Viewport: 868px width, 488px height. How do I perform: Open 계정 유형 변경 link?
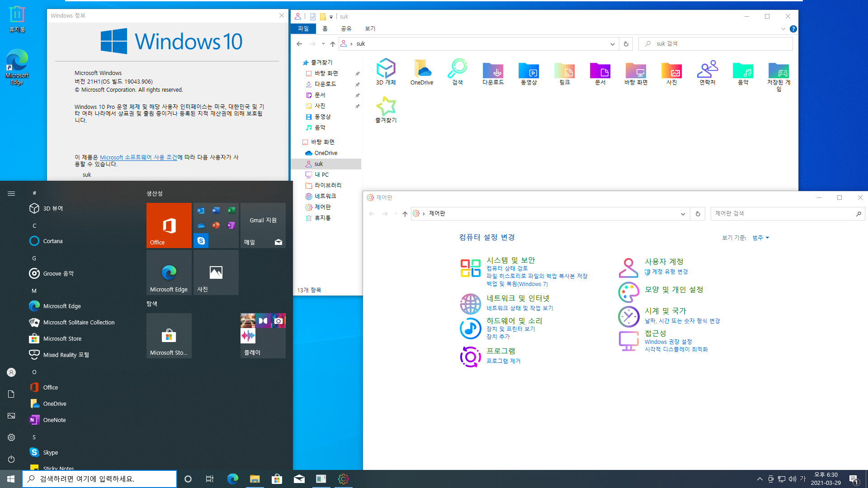pyautogui.click(x=670, y=272)
